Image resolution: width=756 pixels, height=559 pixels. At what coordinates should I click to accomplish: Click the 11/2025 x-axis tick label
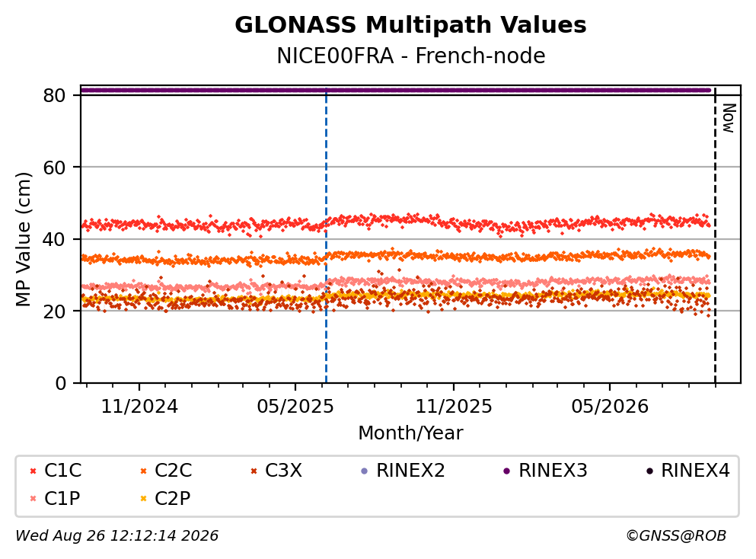point(454,407)
